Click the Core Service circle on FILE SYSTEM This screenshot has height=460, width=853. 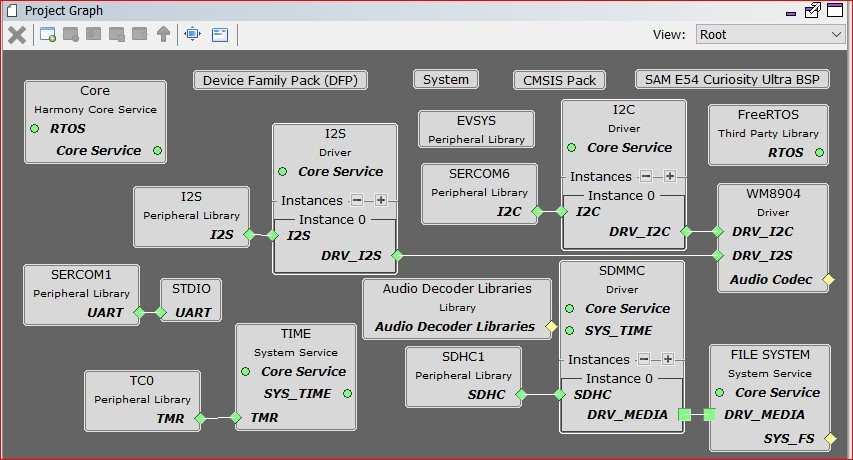tap(719, 393)
